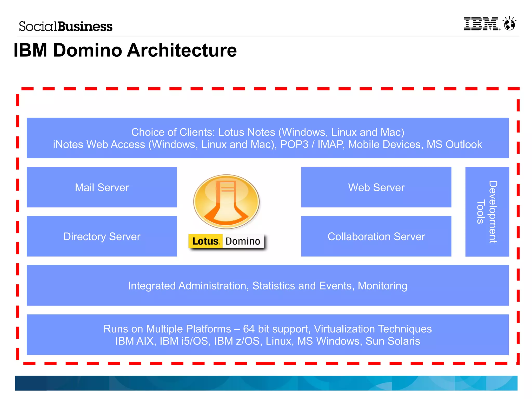Click the Runs on Multiple Platforms bar
The height and width of the screenshot is (399, 532).
268,335
